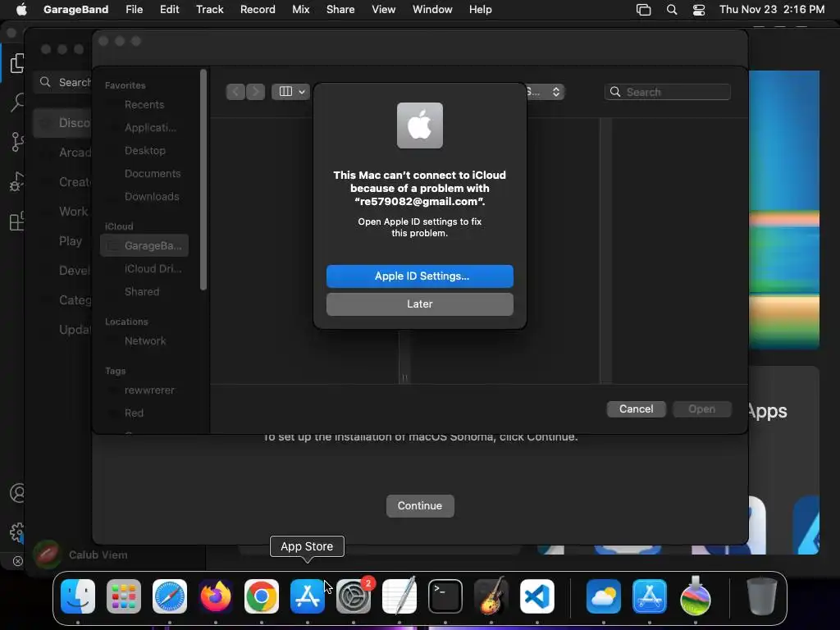
Task: Select Recents in Favorites sidebar
Action: 144,105
